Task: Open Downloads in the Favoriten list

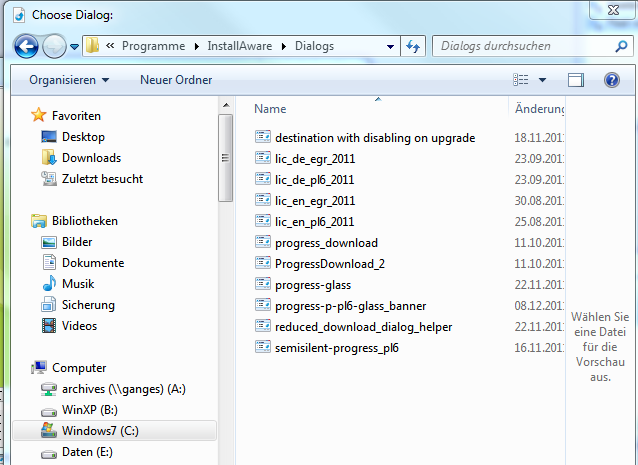Action: [91, 158]
